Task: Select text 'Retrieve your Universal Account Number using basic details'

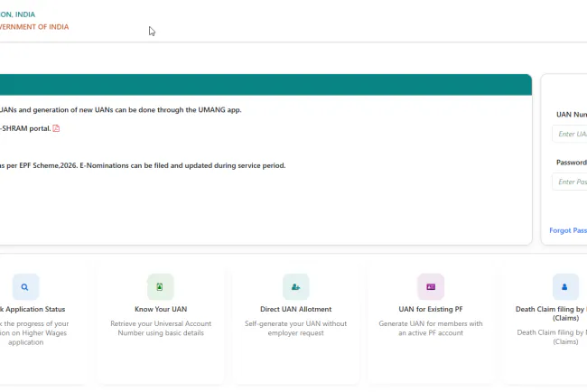Action: pyautogui.click(x=161, y=329)
